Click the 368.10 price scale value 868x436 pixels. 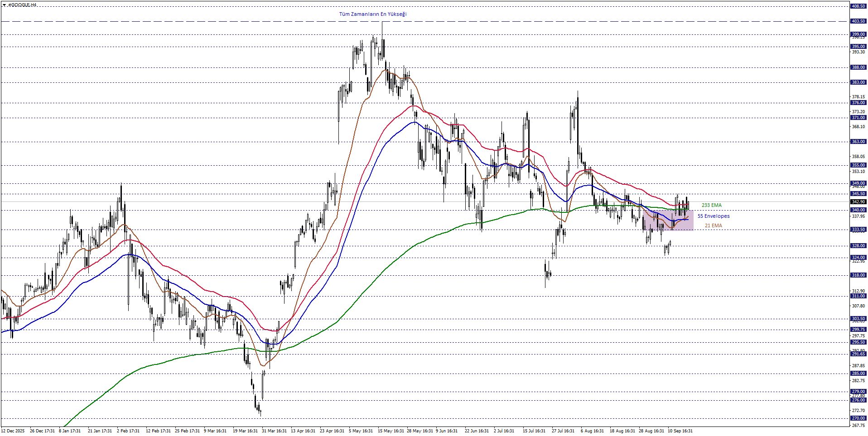point(858,127)
